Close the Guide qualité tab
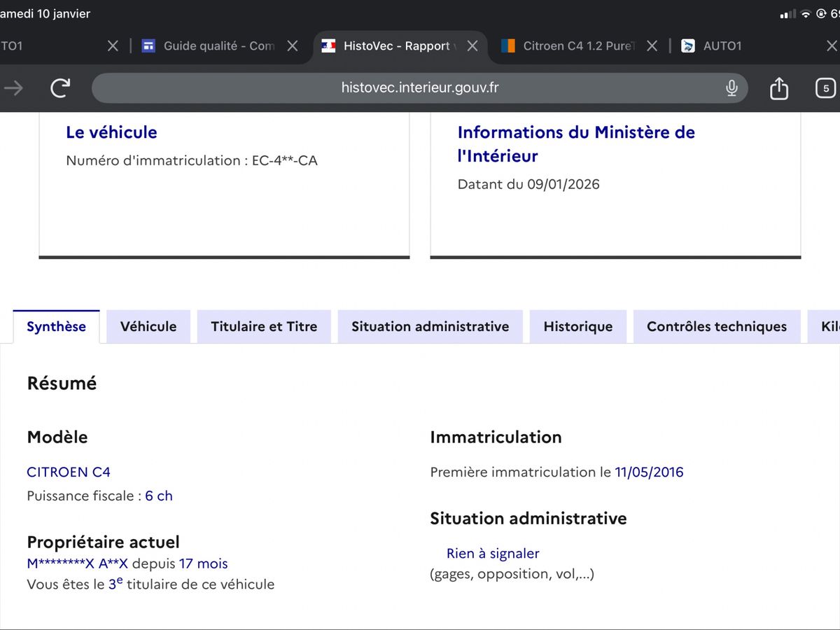 293,46
